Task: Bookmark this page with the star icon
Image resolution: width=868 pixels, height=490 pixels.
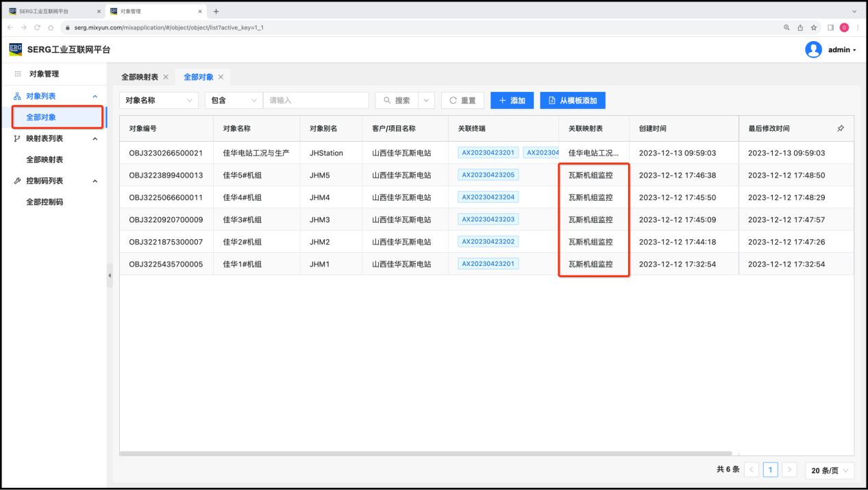Action: pos(814,27)
